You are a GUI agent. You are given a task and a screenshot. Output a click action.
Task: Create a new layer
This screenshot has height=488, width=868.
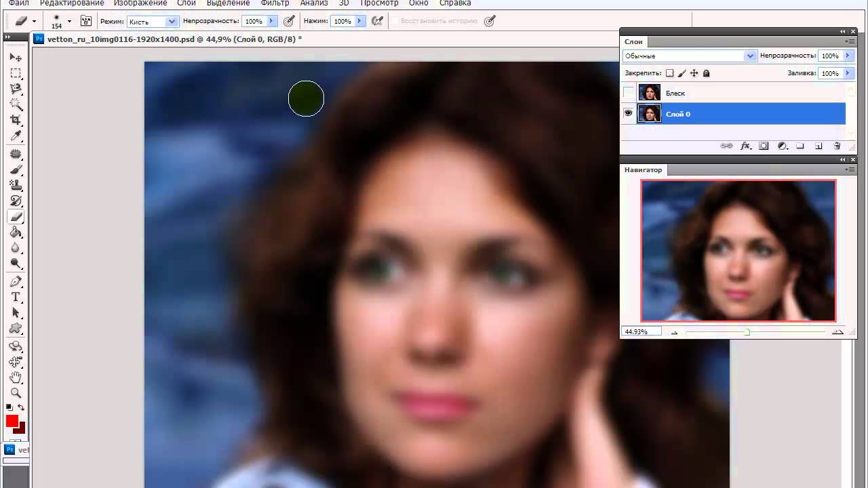coord(818,146)
